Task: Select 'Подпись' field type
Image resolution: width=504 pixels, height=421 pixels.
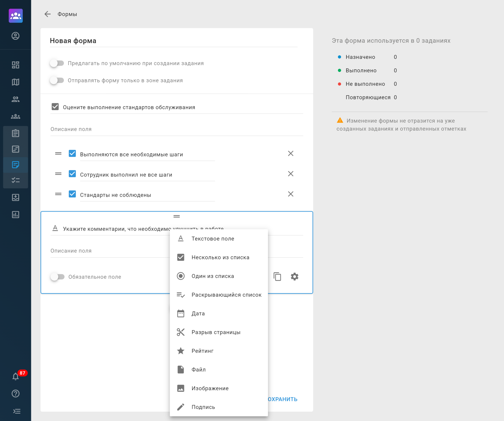Action: point(219,407)
